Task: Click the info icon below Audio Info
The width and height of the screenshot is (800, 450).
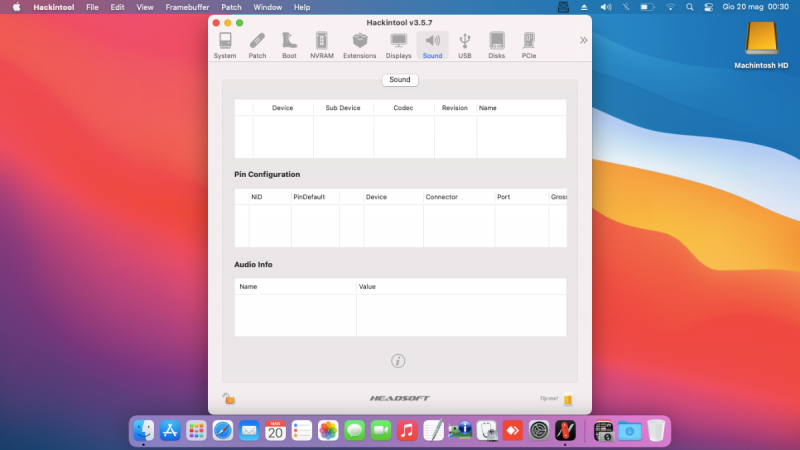Action: 398,361
